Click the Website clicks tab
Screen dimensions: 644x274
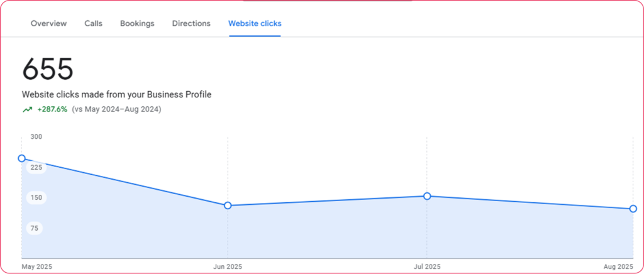click(255, 23)
